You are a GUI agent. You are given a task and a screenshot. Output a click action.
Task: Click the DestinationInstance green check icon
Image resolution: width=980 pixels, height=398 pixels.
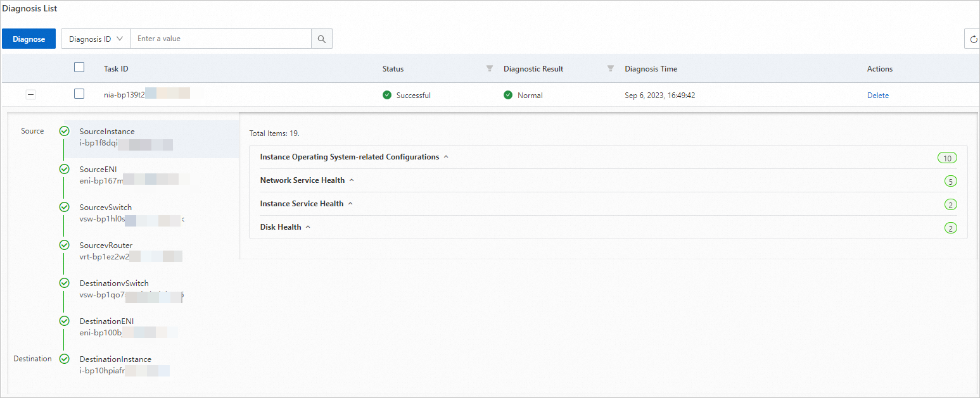pyautogui.click(x=64, y=359)
